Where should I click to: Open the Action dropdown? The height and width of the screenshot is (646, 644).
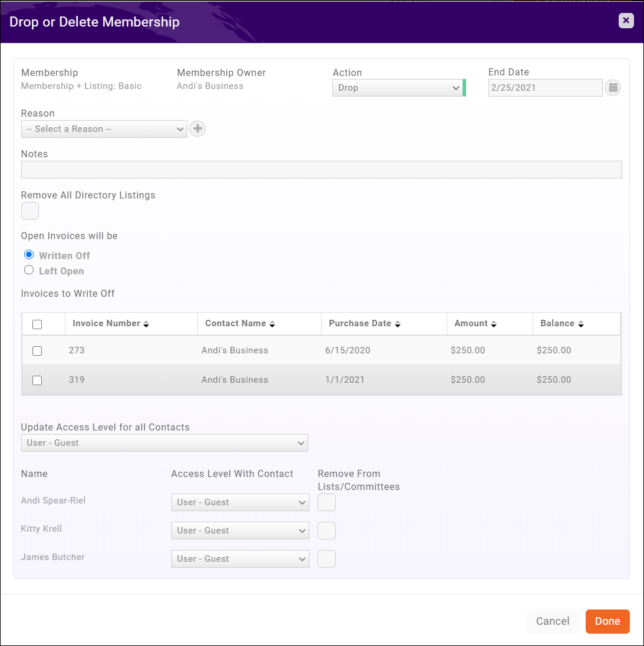coord(398,87)
